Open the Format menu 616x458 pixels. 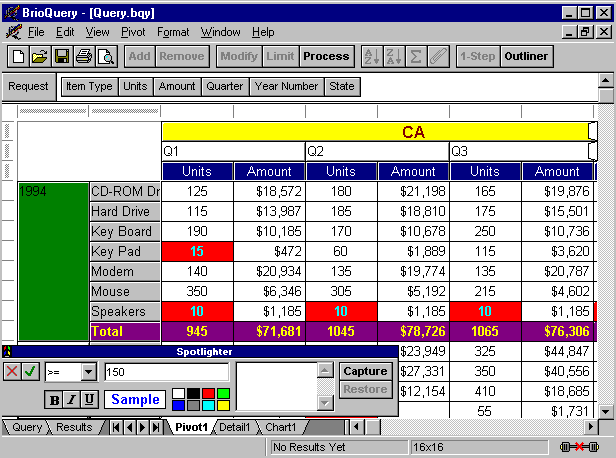[173, 32]
